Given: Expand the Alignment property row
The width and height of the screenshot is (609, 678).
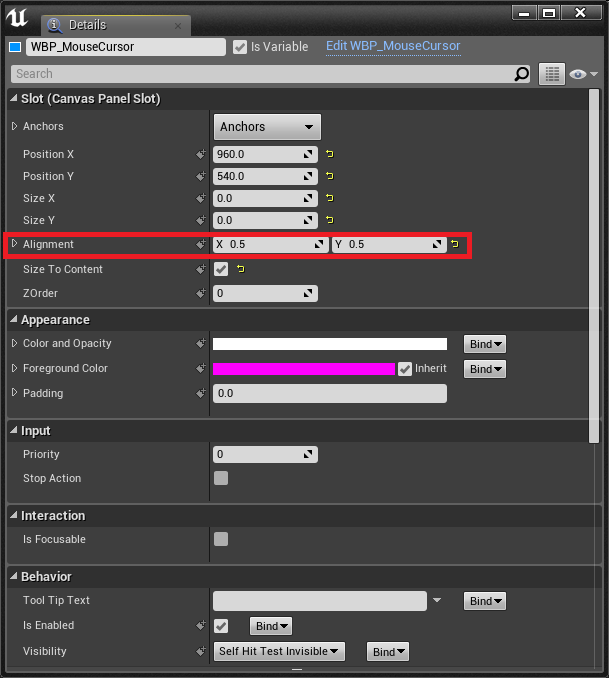Looking at the screenshot, I should pos(14,243).
